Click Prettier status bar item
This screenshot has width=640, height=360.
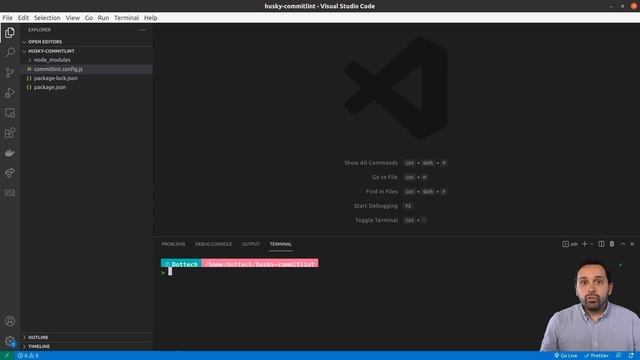coord(596,356)
